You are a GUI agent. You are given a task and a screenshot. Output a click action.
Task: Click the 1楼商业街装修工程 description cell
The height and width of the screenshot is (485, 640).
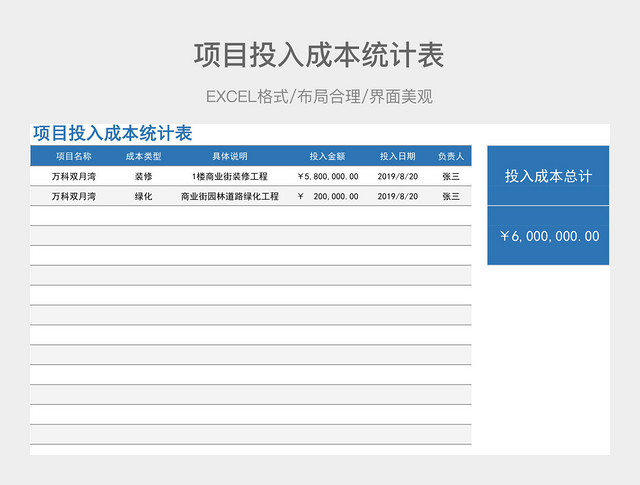click(230, 176)
